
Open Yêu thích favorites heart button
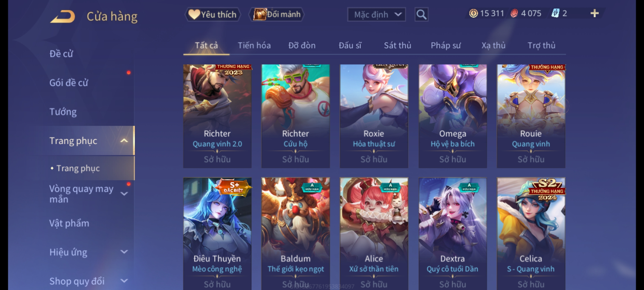(x=213, y=14)
